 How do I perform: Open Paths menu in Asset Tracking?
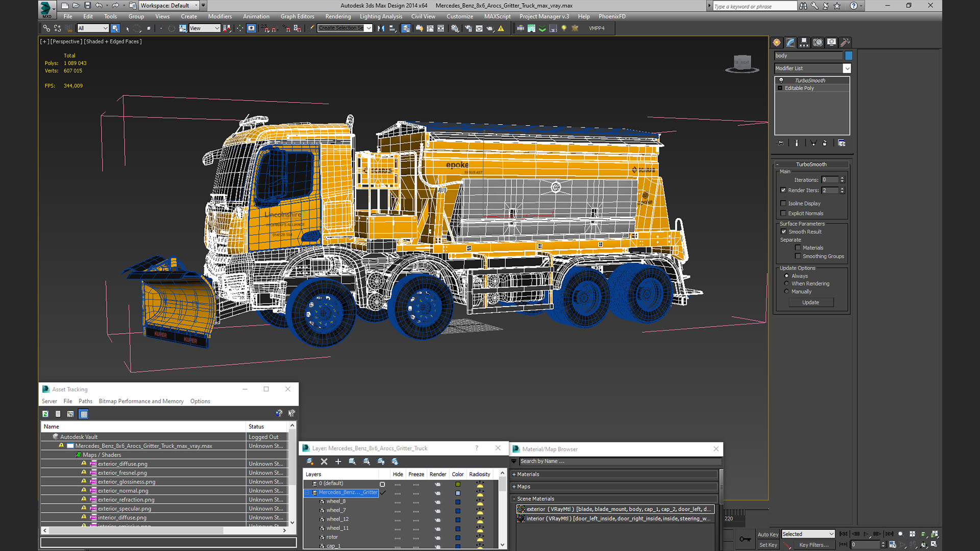85,402
